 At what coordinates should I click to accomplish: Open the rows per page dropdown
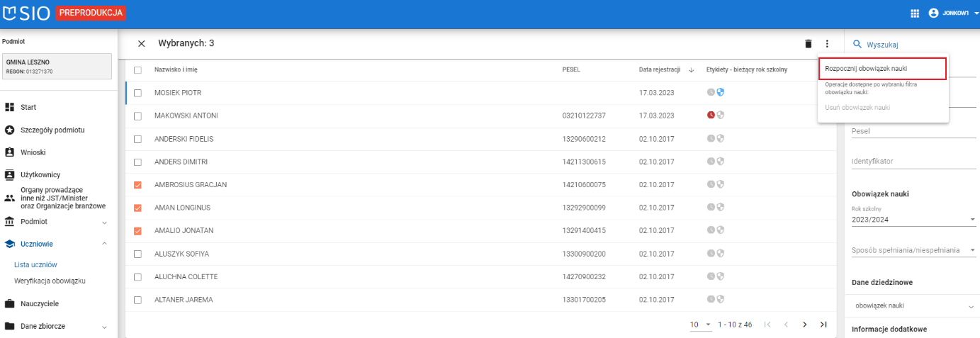[x=700, y=325]
